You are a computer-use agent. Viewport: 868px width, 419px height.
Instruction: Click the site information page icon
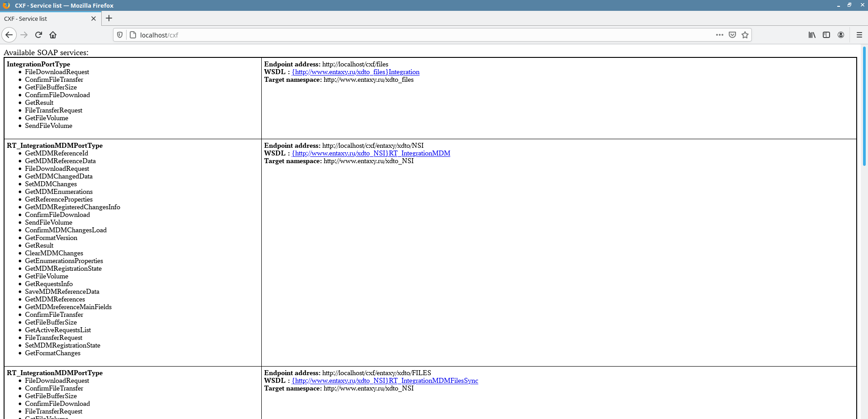coord(133,35)
